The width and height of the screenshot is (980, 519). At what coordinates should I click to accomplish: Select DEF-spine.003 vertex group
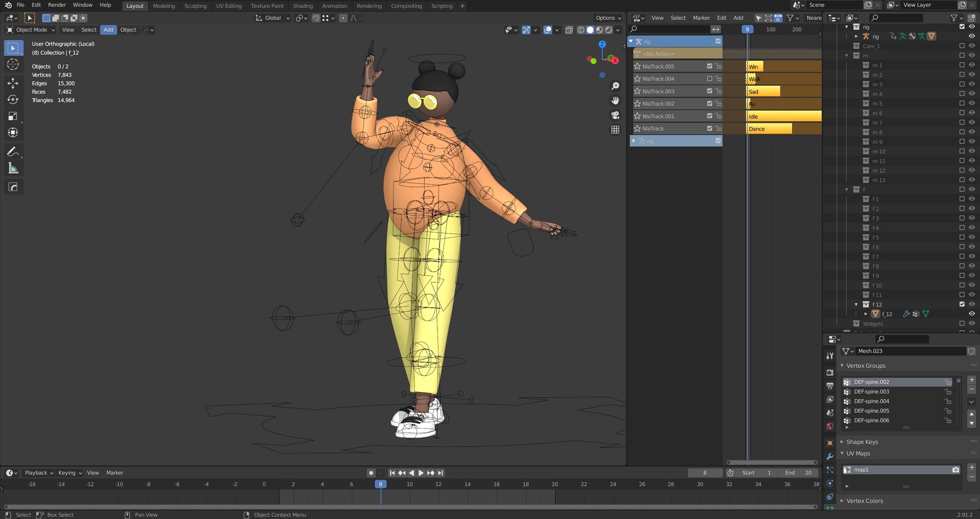(x=897, y=392)
